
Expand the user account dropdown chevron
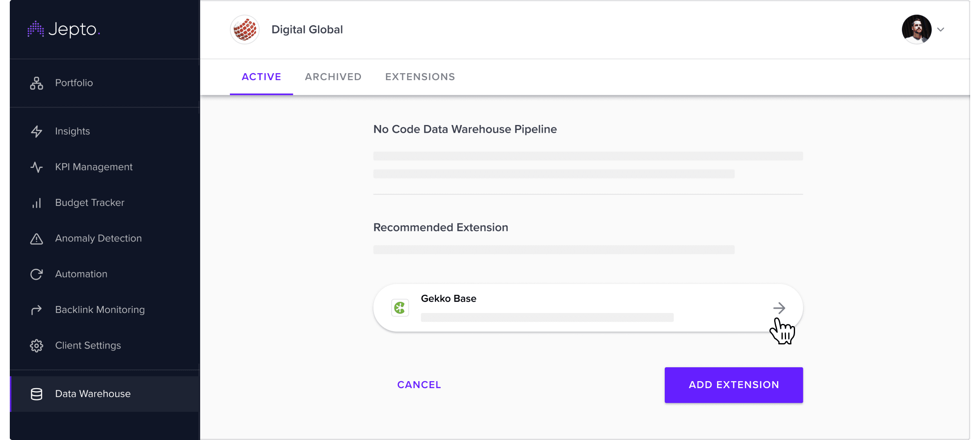(x=941, y=29)
